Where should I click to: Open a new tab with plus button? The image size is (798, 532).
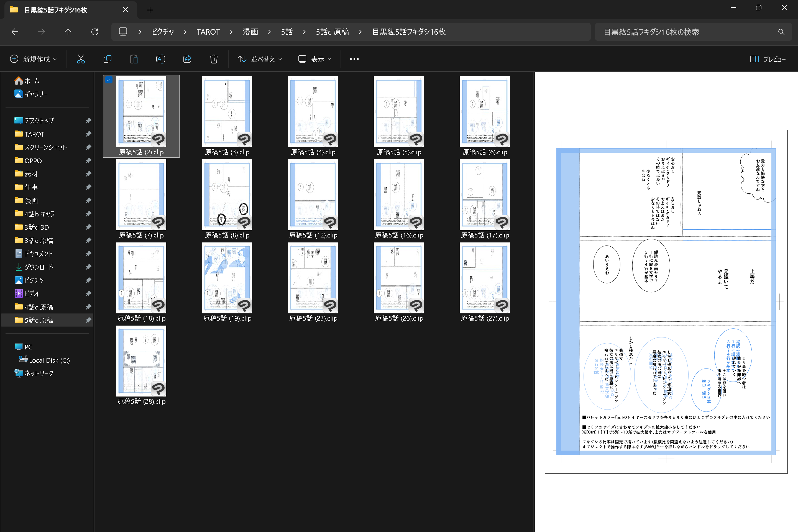coord(150,10)
